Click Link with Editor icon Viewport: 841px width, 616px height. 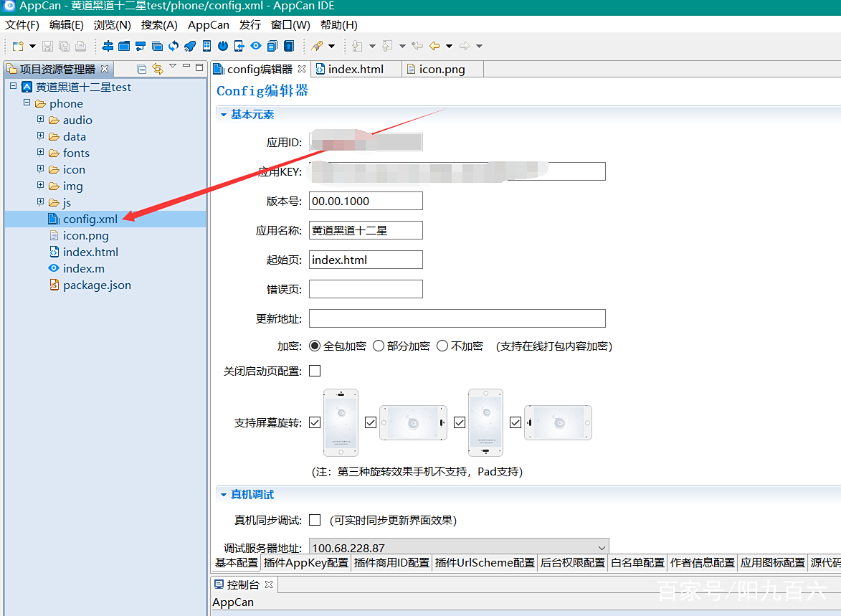point(157,69)
